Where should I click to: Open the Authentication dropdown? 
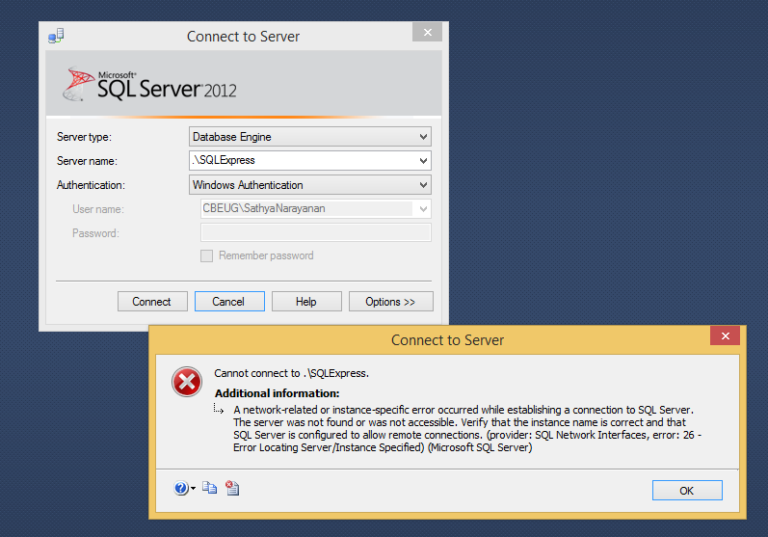pyautogui.click(x=310, y=185)
